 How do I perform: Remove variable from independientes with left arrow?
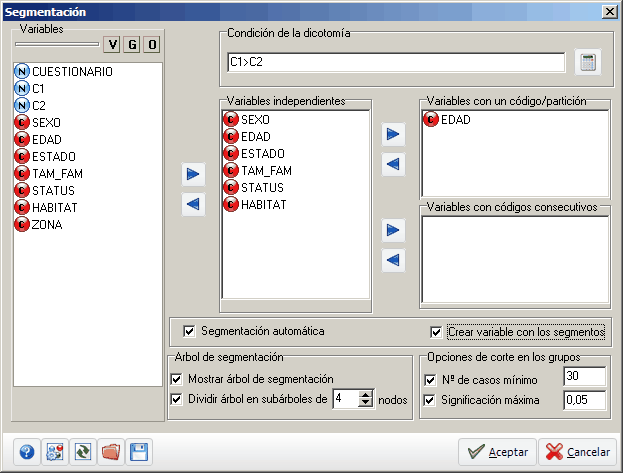click(x=193, y=204)
